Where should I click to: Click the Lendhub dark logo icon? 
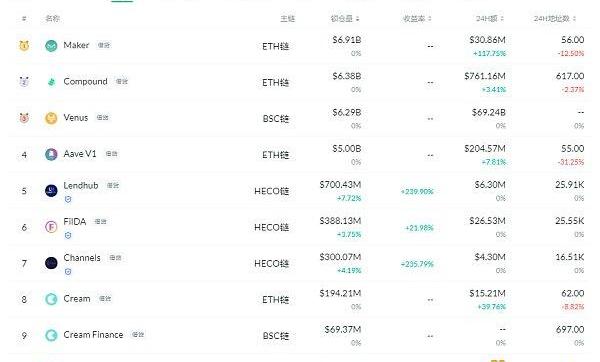51,191
